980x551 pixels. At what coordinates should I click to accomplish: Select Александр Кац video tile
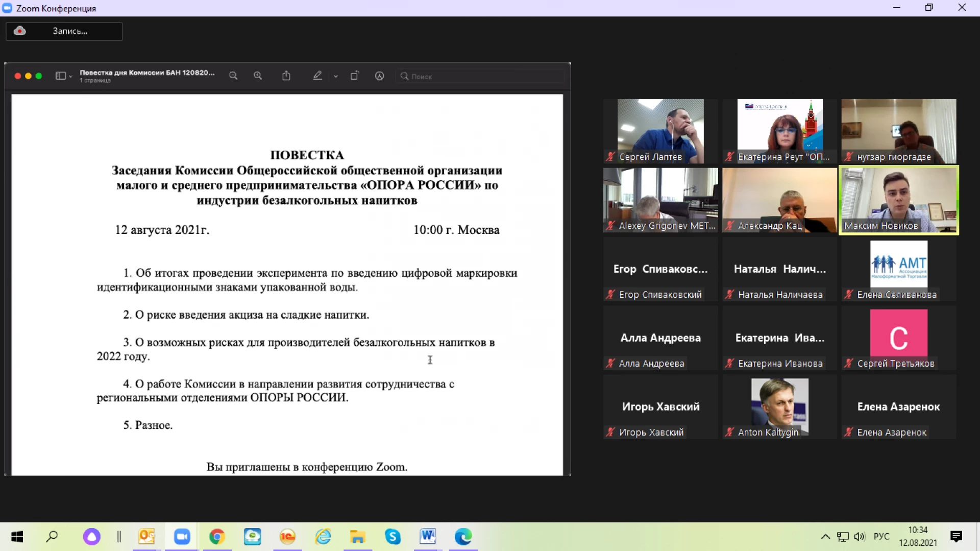click(780, 200)
